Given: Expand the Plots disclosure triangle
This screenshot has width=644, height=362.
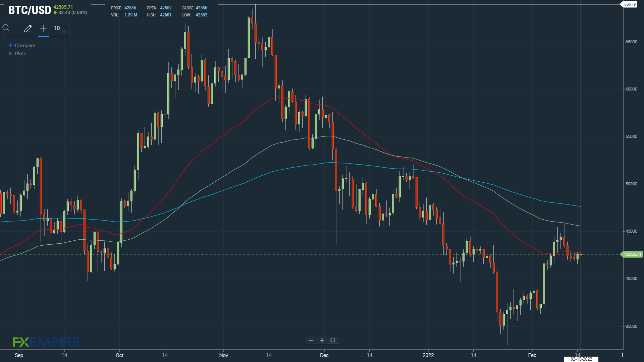Looking at the screenshot, I should point(11,54).
